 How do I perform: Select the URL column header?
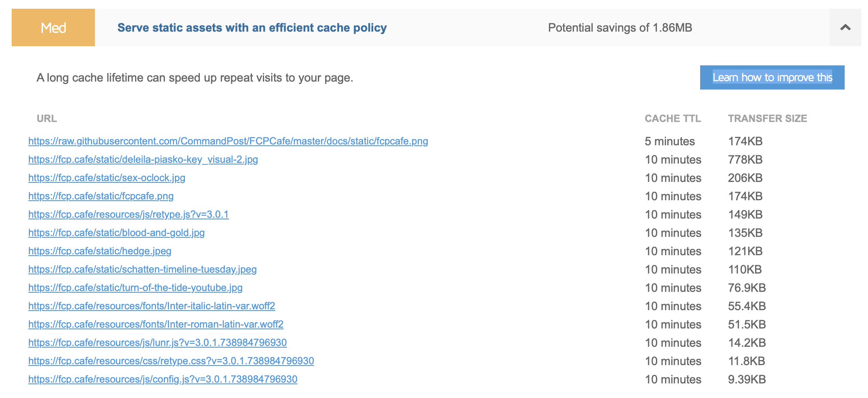pos(47,118)
